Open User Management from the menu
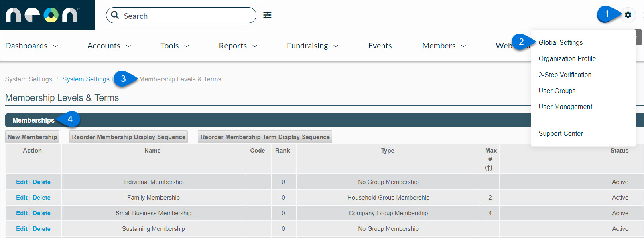Screen dimensions: 644x238 point(565,107)
